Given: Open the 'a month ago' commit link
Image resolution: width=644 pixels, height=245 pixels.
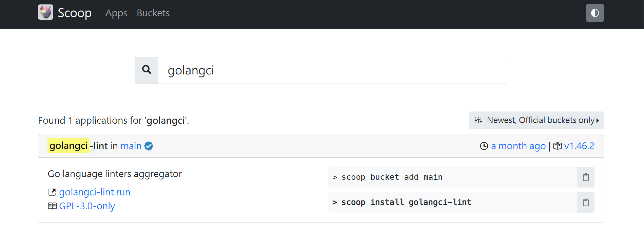Looking at the screenshot, I should click(518, 146).
